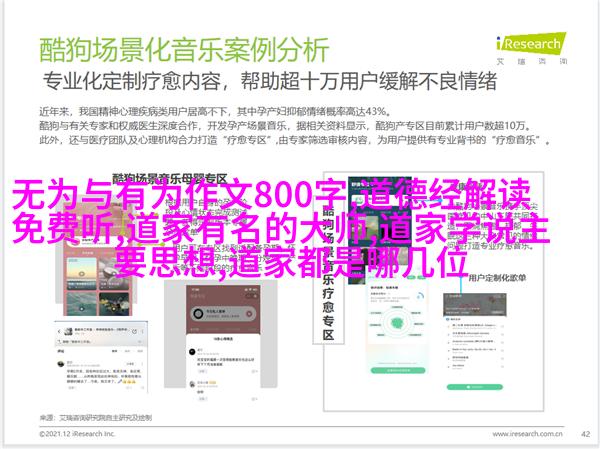The image size is (600, 449).
Task: Click back arrow in the comment page screenshot
Action: (x=59, y=331)
